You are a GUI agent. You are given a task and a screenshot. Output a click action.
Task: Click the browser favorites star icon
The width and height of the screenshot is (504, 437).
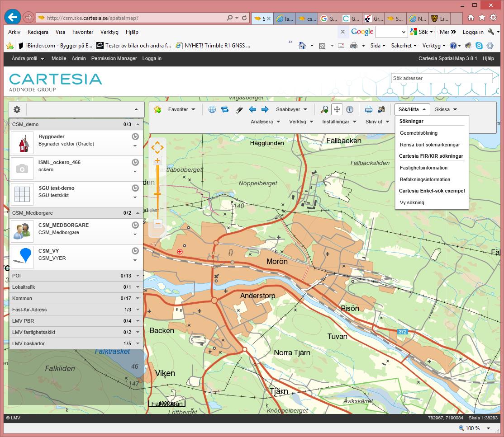point(482,18)
